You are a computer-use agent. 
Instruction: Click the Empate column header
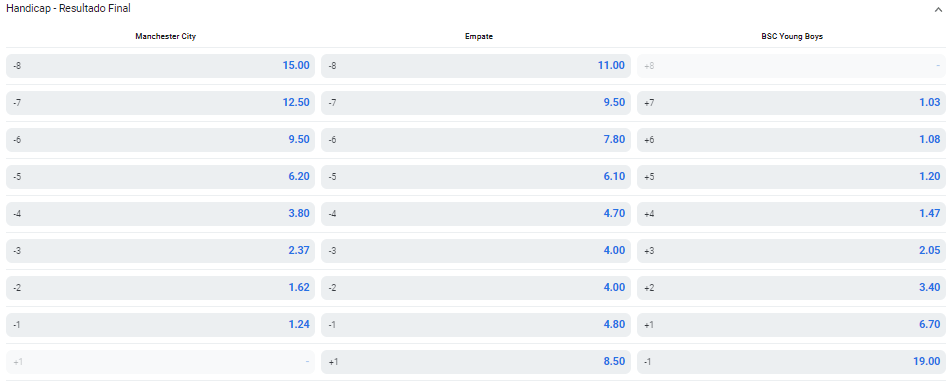(478, 36)
